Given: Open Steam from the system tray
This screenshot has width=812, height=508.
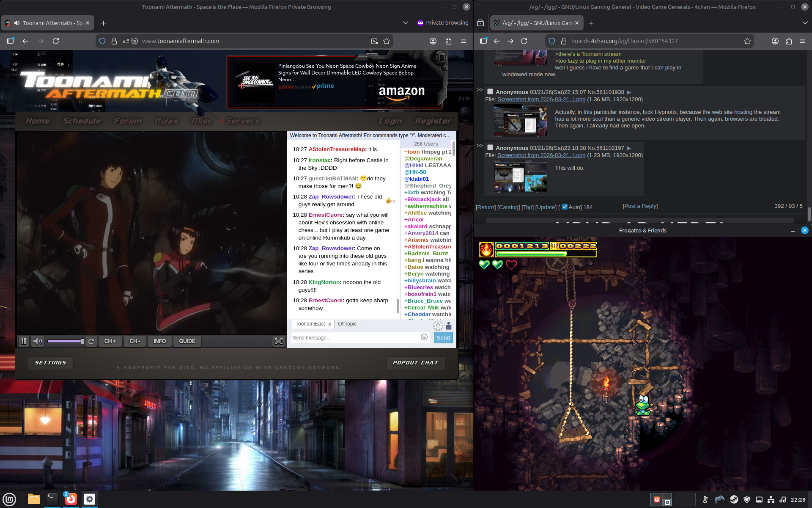Looking at the screenshot, I should tap(734, 500).
